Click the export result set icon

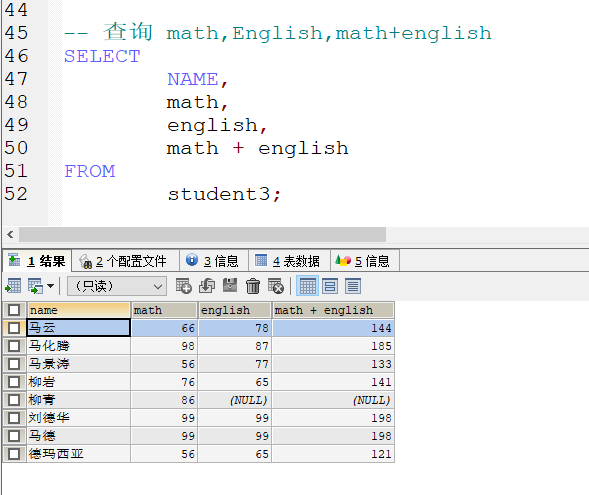(x=14, y=286)
